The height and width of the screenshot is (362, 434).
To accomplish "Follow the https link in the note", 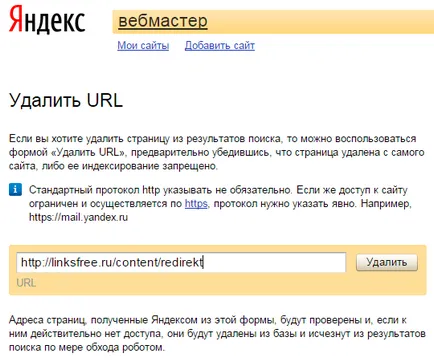I will [196, 203].
